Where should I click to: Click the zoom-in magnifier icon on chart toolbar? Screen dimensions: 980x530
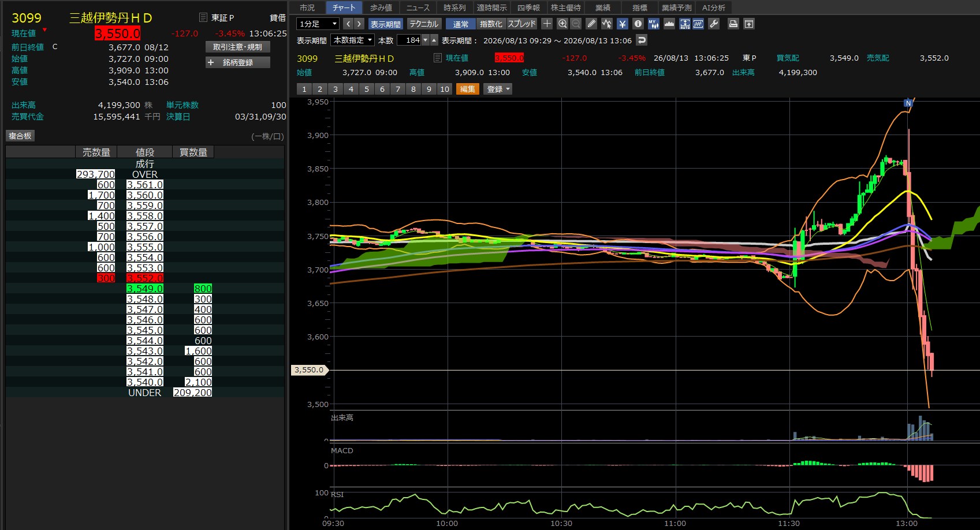coord(562,24)
